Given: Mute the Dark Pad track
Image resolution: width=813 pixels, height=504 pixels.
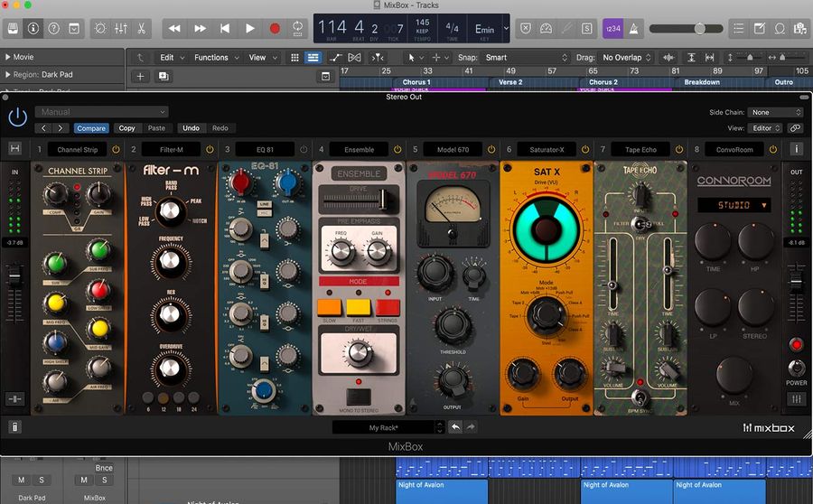Looking at the screenshot, I should (22, 480).
